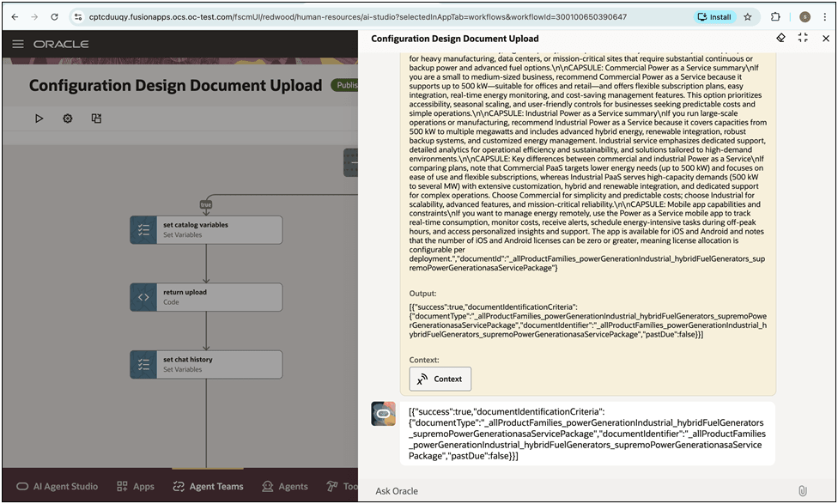This screenshot has height=504, width=838.
Task: Click the Set Variables icon on 'set catalog variables'
Action: [143, 230]
